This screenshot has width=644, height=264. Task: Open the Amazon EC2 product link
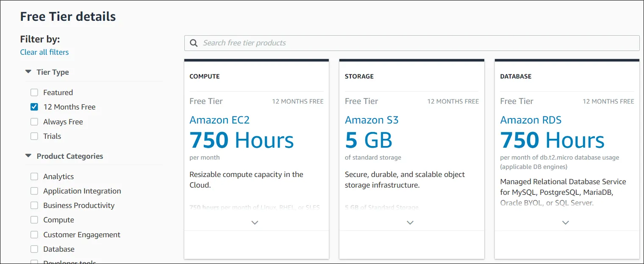coord(219,120)
